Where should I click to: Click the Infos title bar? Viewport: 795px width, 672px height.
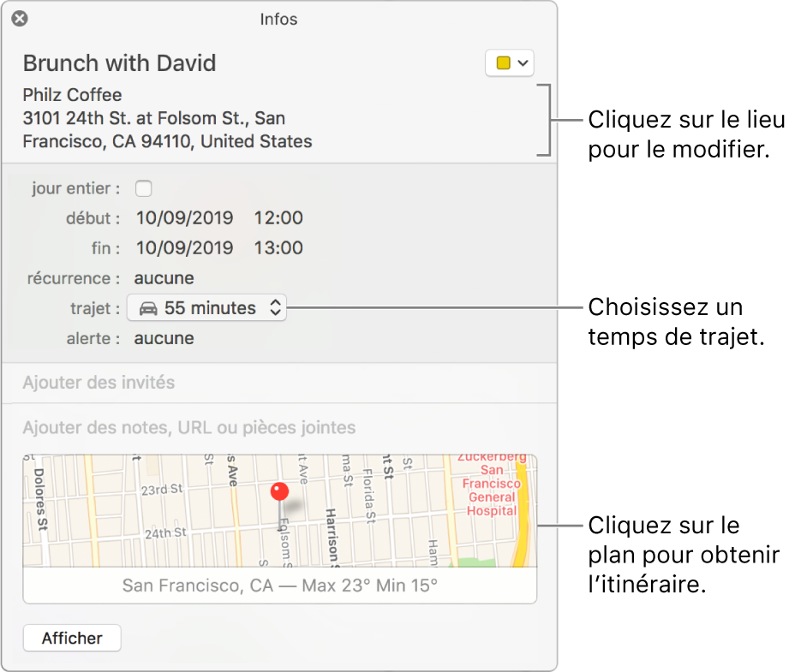(x=278, y=19)
